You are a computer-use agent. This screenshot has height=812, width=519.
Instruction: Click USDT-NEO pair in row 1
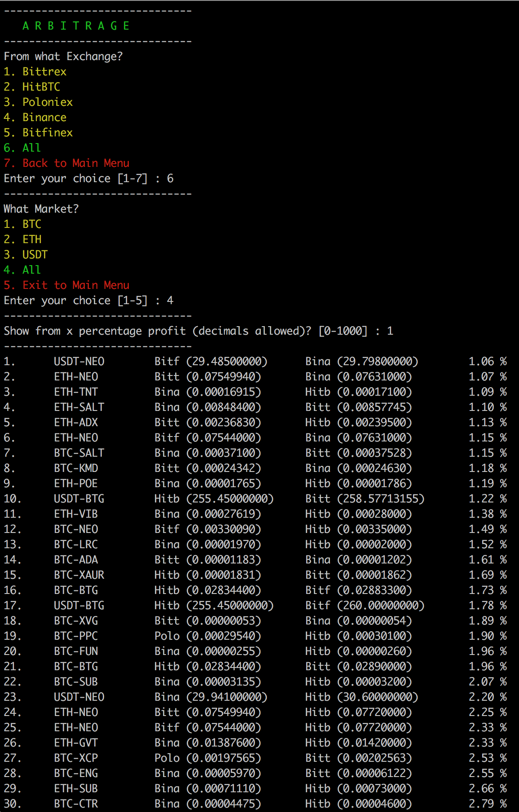79,362
